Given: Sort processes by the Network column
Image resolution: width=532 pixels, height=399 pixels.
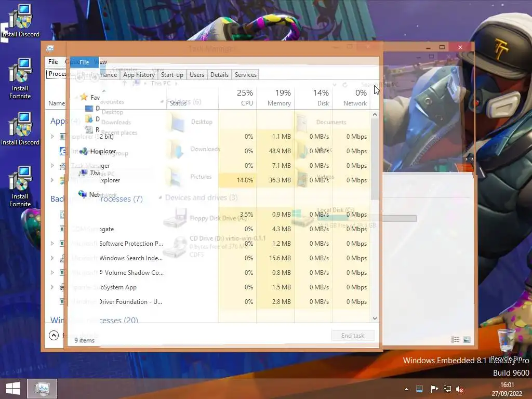Looking at the screenshot, I should point(352,97).
